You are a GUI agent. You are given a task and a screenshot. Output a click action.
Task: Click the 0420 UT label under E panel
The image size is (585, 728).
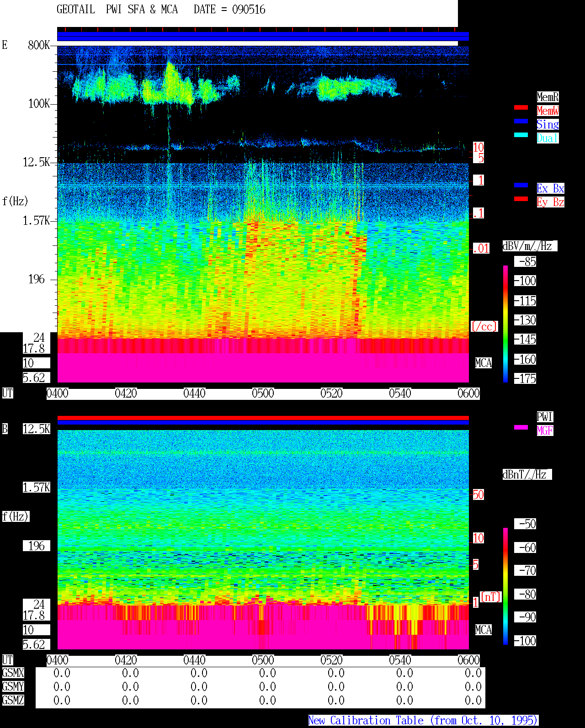126,393
